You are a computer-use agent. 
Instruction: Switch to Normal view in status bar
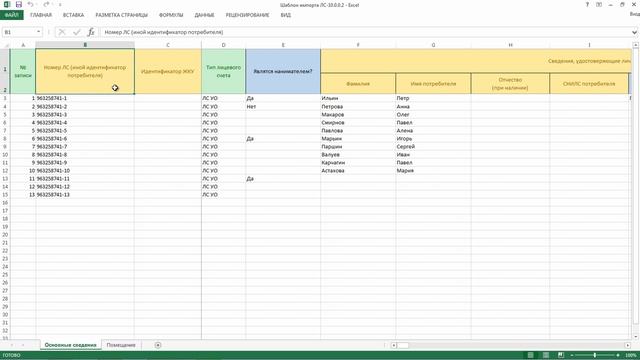[x=531, y=355]
